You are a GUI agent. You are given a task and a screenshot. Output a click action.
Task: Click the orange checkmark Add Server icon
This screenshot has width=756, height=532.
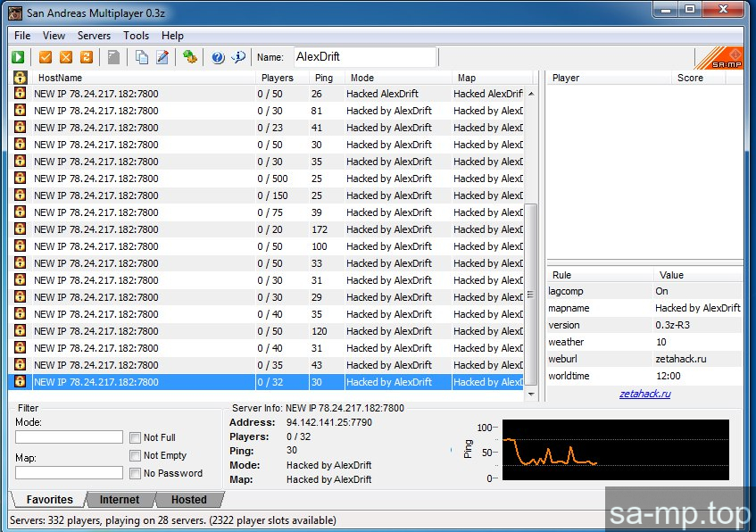46,57
